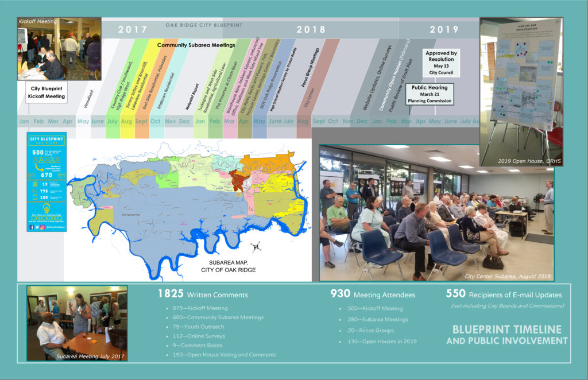
Task: Click the Website Updates, Online Surveys label
Action: click(377, 77)
